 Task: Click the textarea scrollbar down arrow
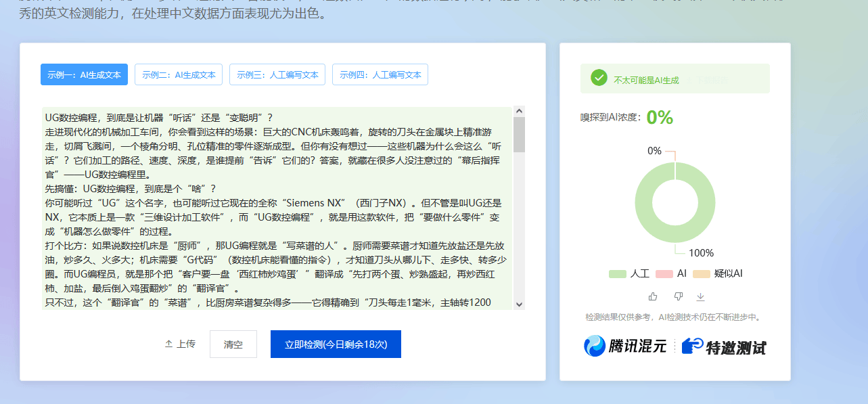(519, 302)
